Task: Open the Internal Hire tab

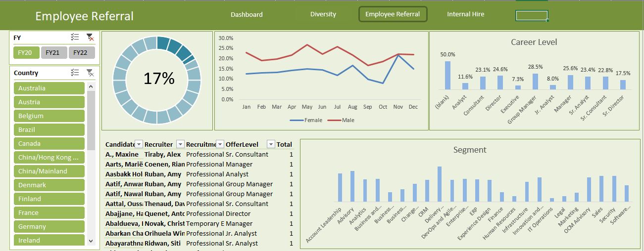Action: [x=466, y=14]
